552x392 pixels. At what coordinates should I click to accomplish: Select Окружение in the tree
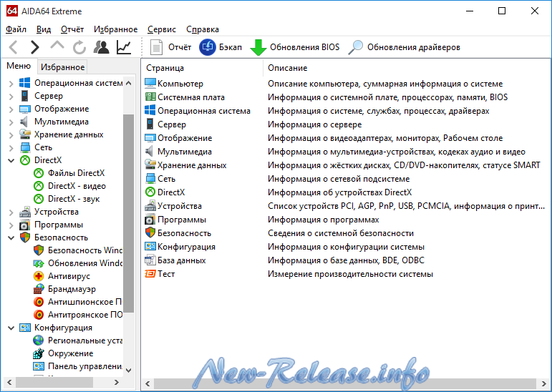[x=70, y=353]
